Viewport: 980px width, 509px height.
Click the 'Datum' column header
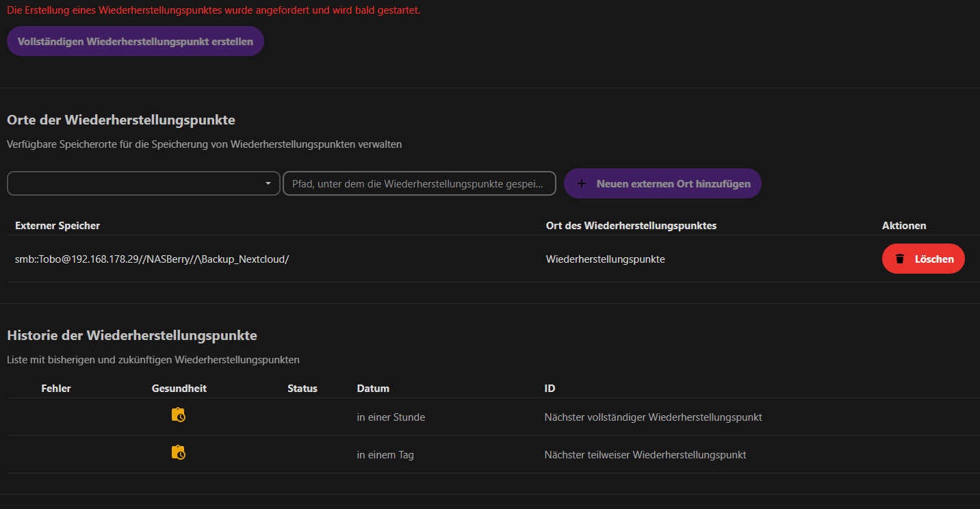pos(373,389)
